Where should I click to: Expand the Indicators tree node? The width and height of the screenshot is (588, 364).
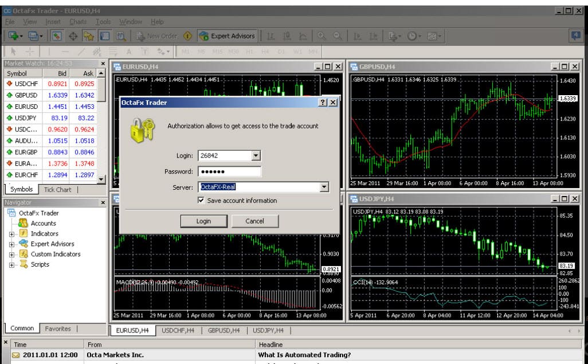[12, 234]
